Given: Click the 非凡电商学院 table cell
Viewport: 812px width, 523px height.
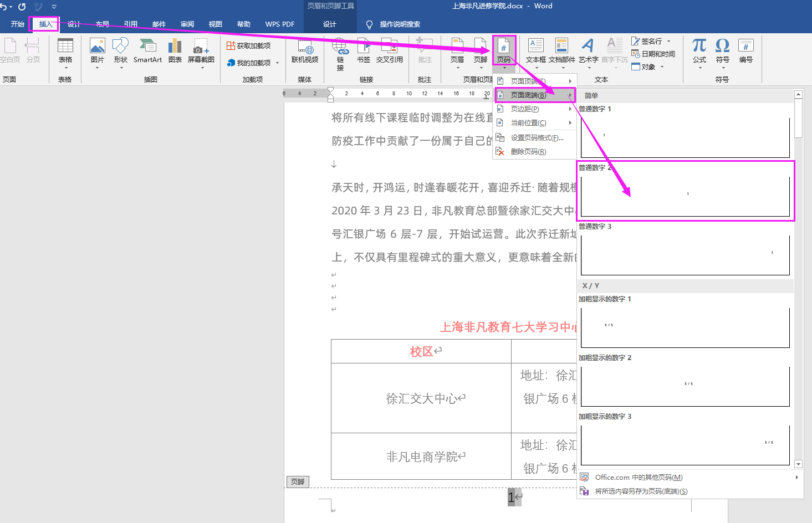Looking at the screenshot, I should (x=421, y=456).
